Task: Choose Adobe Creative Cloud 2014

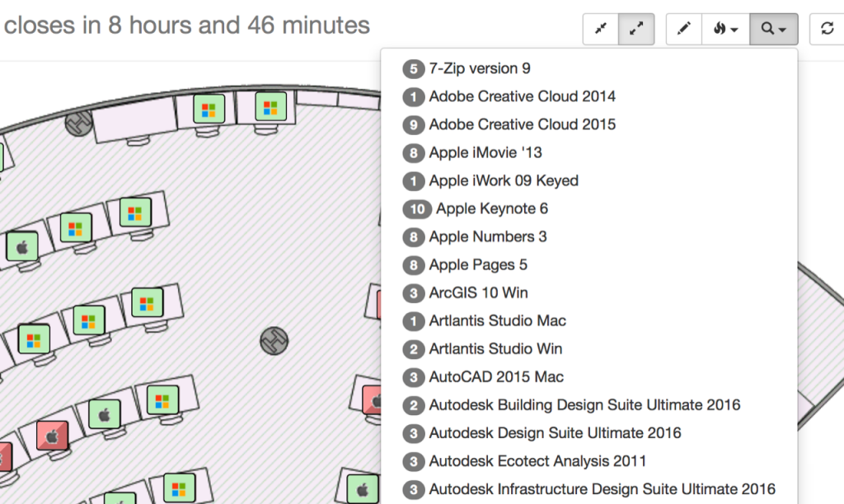Action: (x=588, y=96)
